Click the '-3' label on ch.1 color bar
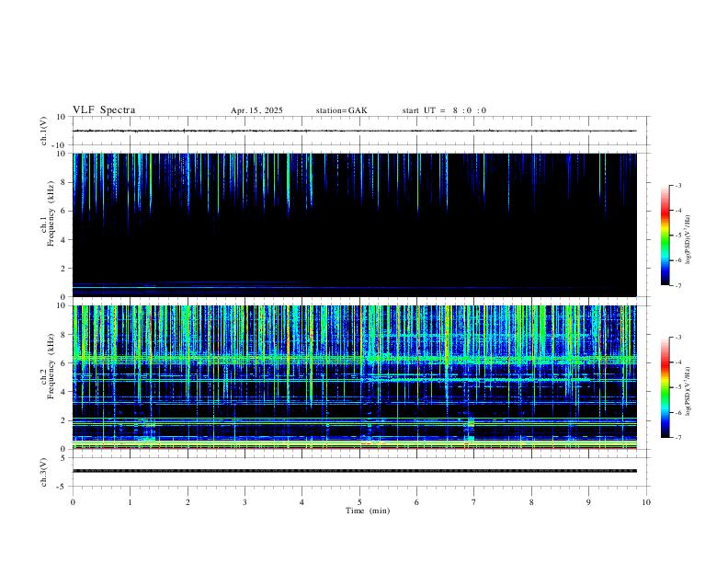Viewport: 728px width, 563px height. [x=677, y=185]
